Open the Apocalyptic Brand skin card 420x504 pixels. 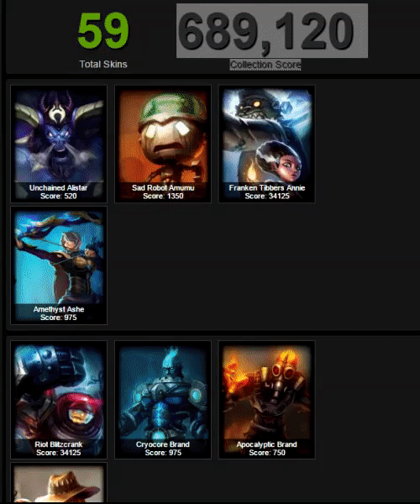267,400
